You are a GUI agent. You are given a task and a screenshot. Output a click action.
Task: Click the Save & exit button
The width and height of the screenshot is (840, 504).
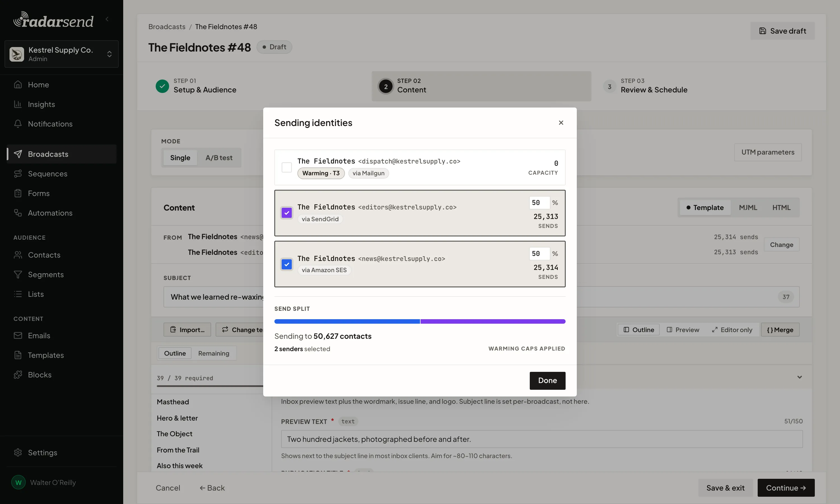(x=725, y=488)
